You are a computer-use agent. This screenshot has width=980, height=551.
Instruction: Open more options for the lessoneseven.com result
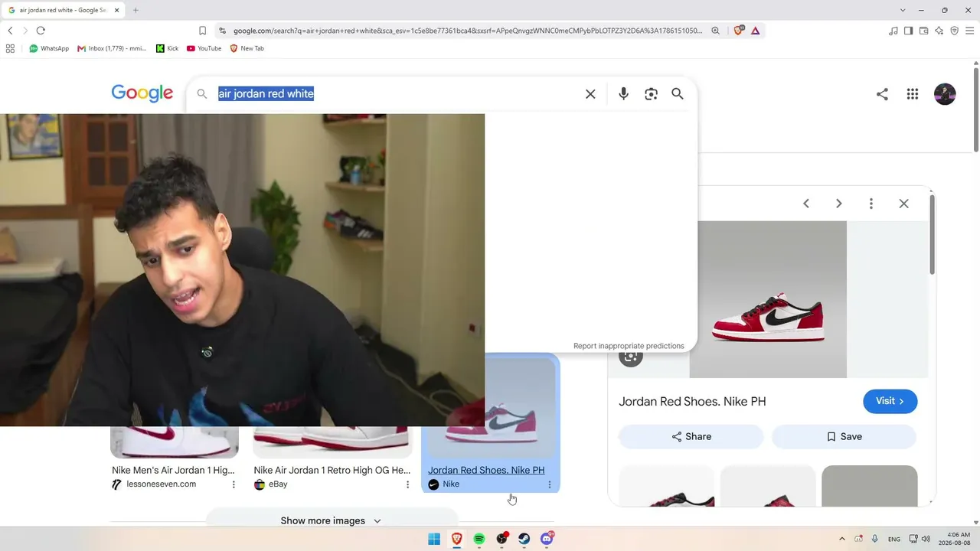tap(234, 484)
